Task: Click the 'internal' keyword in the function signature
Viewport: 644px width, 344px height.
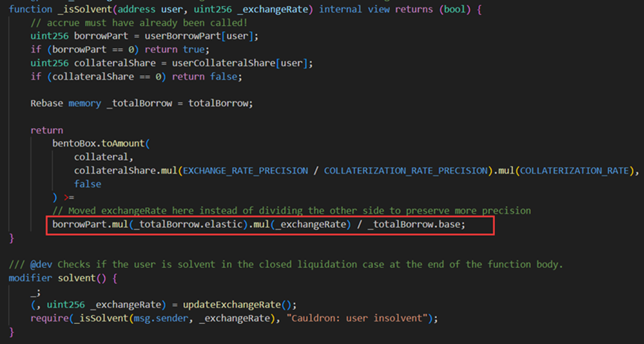Action: click(x=339, y=9)
